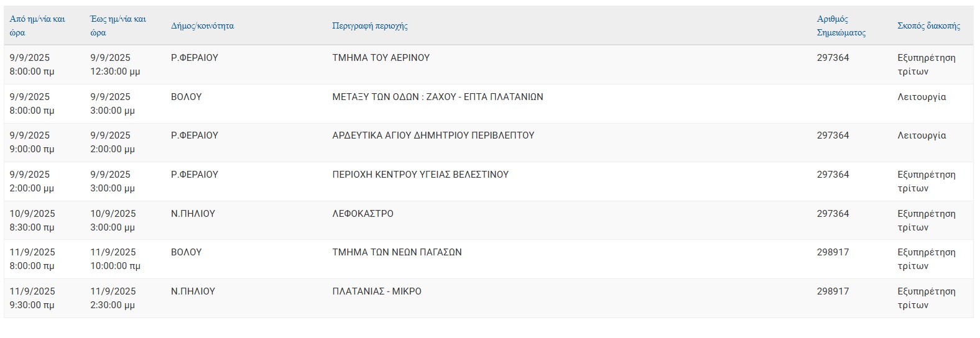Select the "ΛΕΦΟΚΑΣΤΡΟ" area description
Screen dimensions: 980x338
363,214
